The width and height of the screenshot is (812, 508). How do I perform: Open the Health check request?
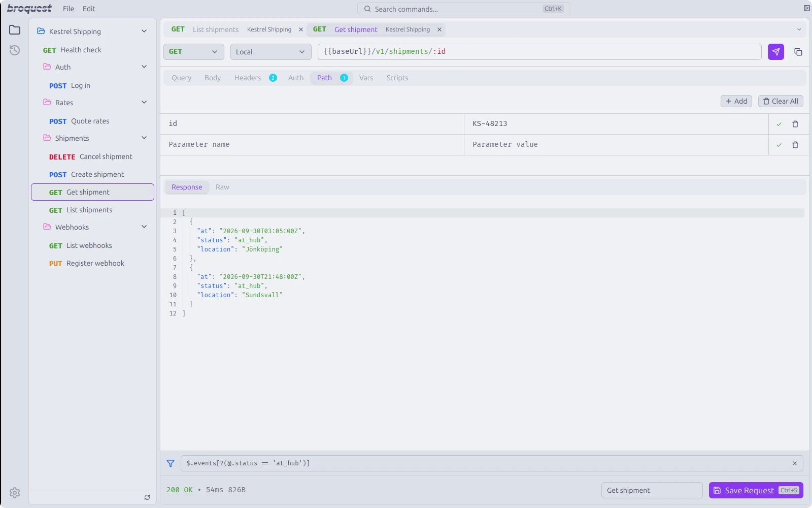(x=92, y=50)
